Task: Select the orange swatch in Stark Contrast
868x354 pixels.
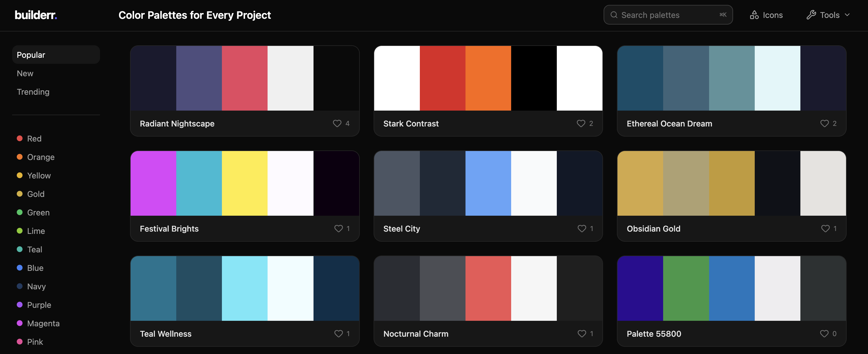Action: [488, 78]
